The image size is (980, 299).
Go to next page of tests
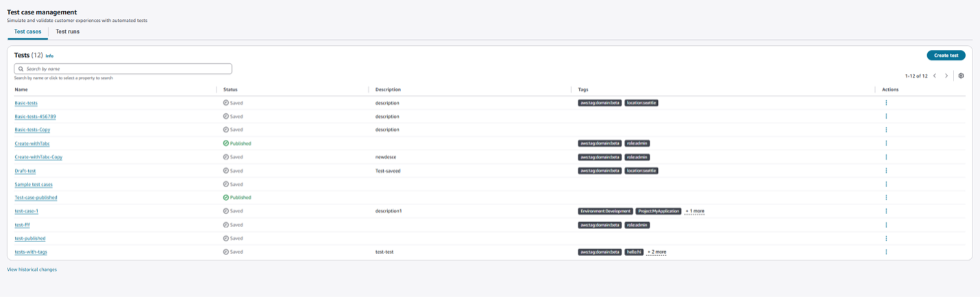point(946,75)
